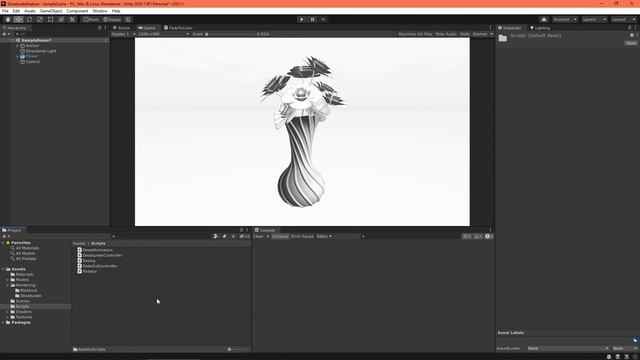Select the Scale tool in toolbar
The height and width of the screenshot is (360, 640).
(40, 19)
